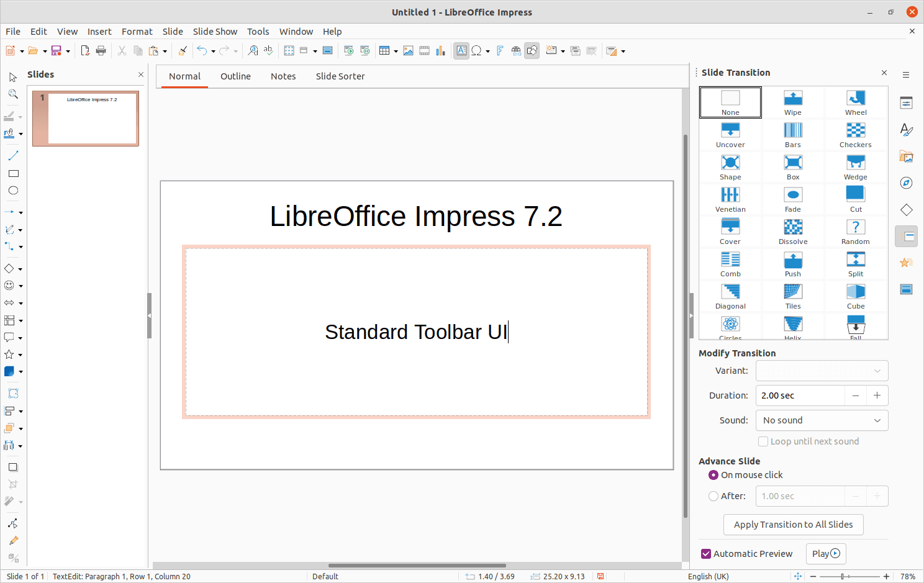Screen dimensions: 924x583
Task: Switch to the Outline tab
Action: click(x=235, y=76)
